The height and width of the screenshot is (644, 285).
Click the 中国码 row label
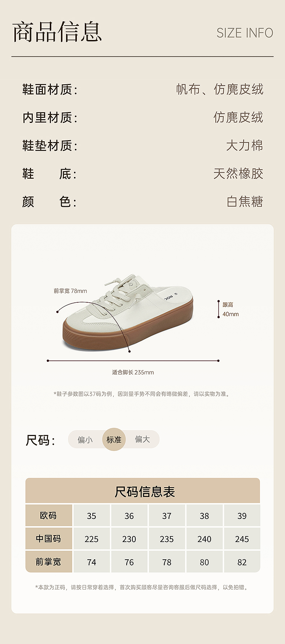tap(49, 539)
